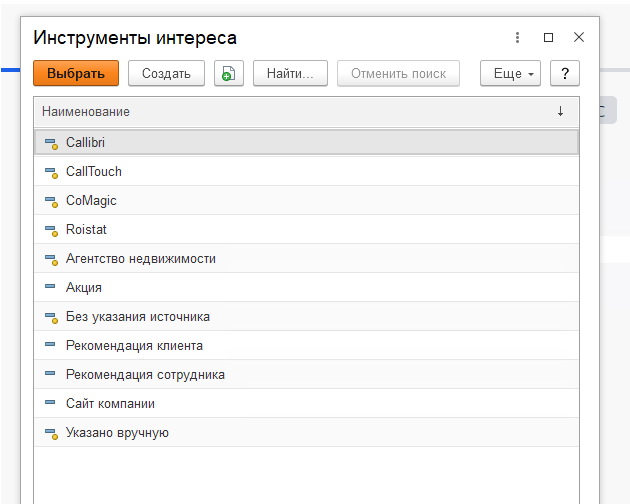Click the Создать button
630x504 pixels.
pyautogui.click(x=166, y=73)
